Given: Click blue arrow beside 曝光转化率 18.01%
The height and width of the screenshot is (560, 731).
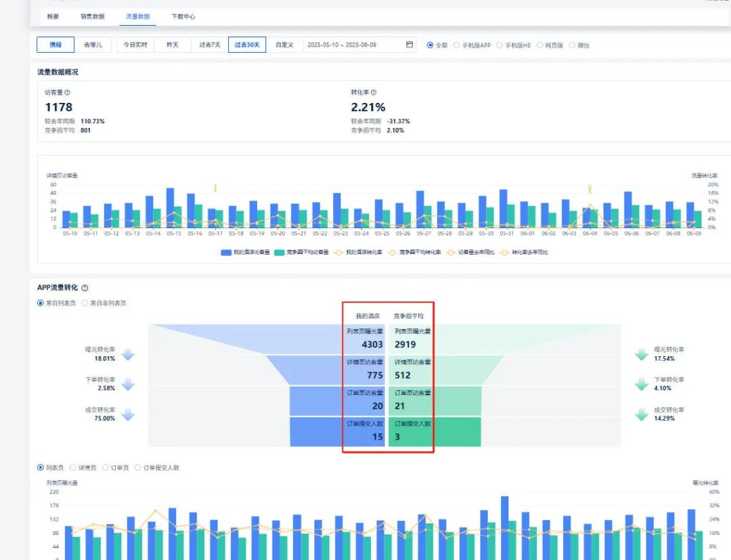Looking at the screenshot, I should (x=129, y=354).
